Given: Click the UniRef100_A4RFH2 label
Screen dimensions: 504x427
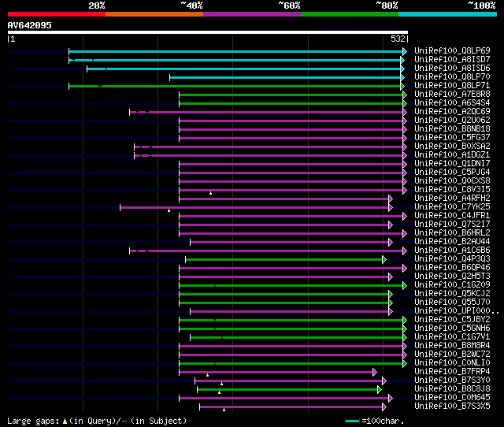Looking at the screenshot, I should point(452,199).
